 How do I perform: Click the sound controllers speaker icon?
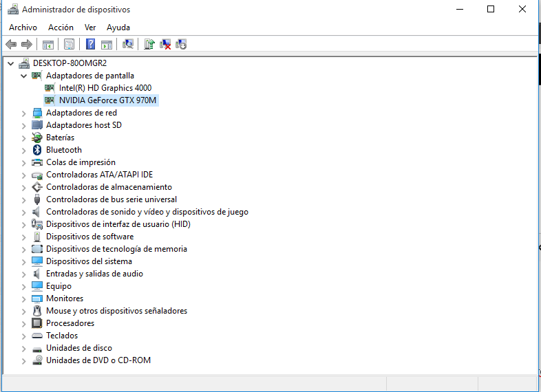[36, 212]
